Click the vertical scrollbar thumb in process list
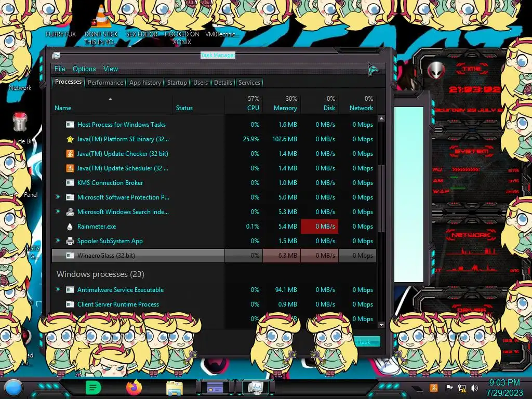Viewport: 532px width, 399px height. (381, 198)
